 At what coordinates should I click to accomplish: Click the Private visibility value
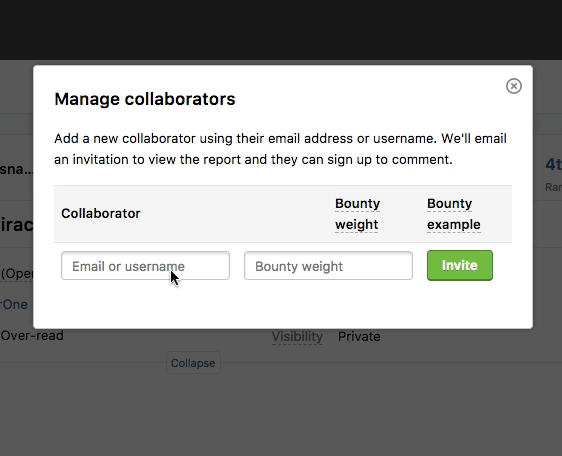359,337
